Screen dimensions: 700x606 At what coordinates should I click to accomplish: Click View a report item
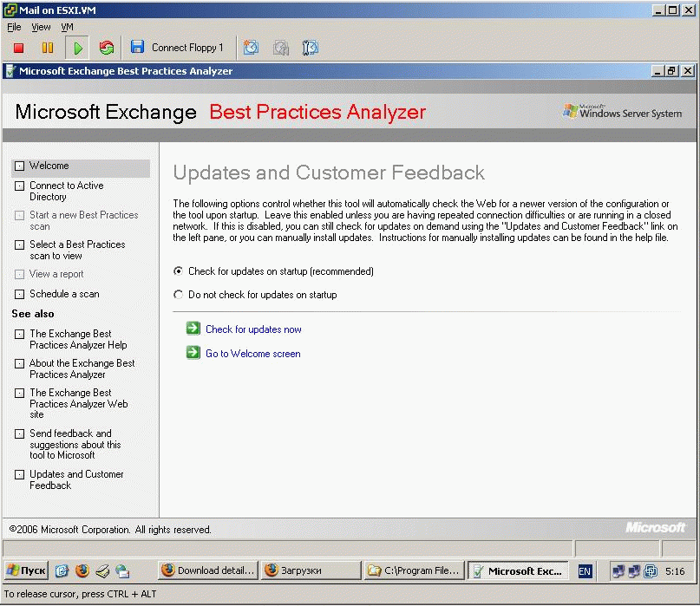(56, 274)
